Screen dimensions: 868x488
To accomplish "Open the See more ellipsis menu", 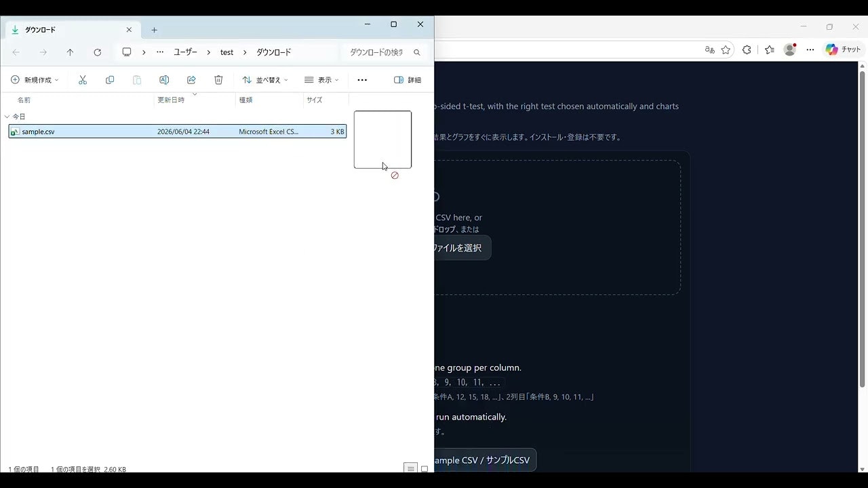I will [362, 80].
